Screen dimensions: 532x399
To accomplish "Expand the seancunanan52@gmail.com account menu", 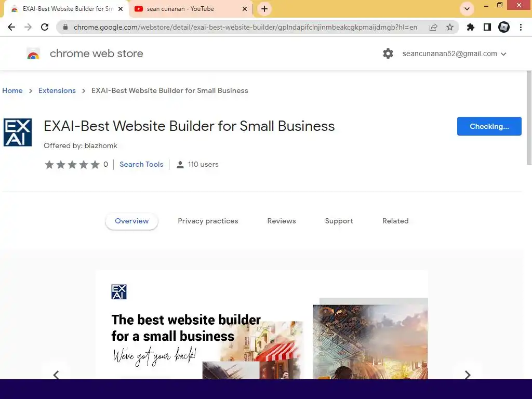I will point(454,54).
